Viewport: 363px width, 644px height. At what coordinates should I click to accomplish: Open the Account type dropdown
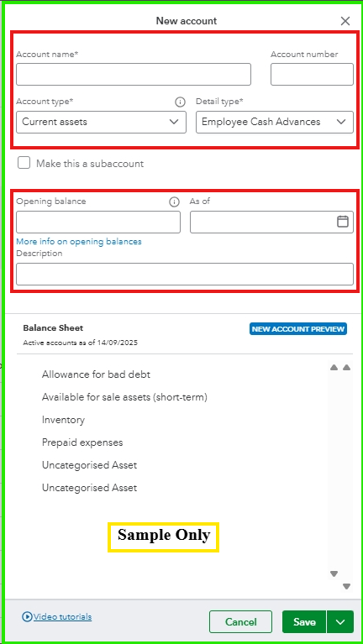tap(101, 122)
